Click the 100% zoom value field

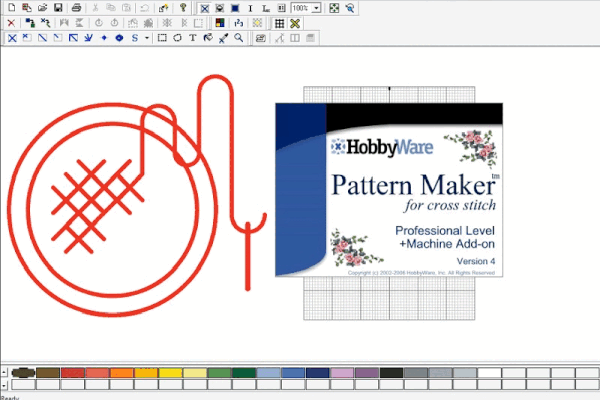[x=302, y=8]
